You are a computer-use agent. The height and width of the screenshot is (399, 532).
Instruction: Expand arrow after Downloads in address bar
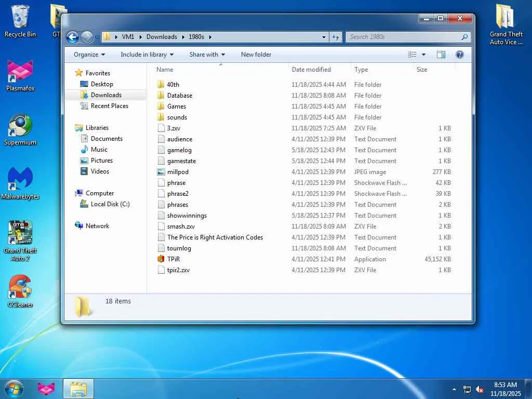(183, 37)
